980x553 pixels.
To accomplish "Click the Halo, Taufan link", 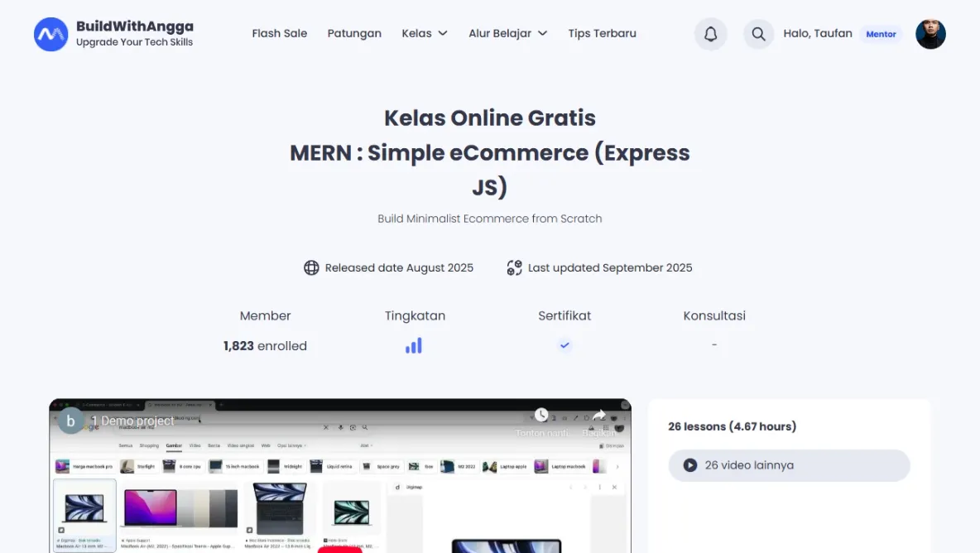I will (x=818, y=34).
